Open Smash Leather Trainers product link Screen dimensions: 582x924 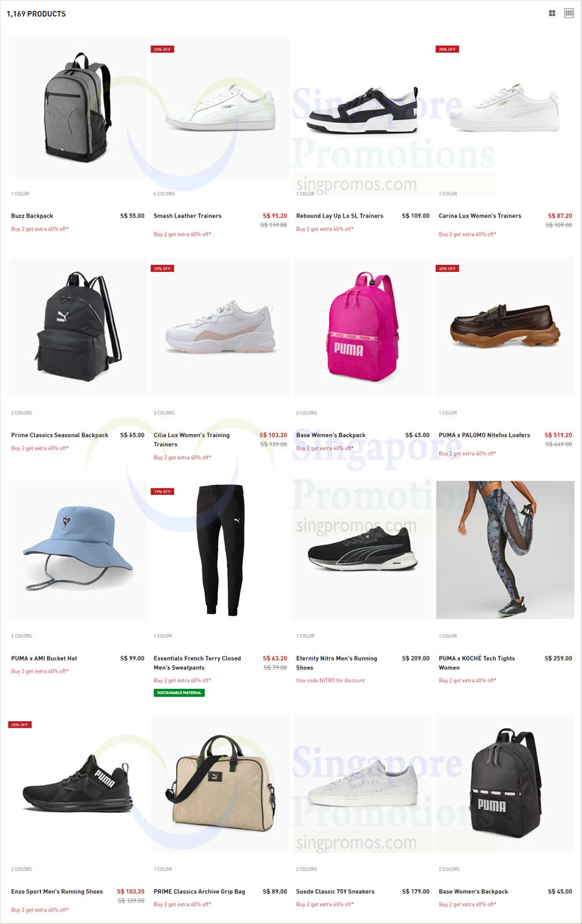coord(188,216)
